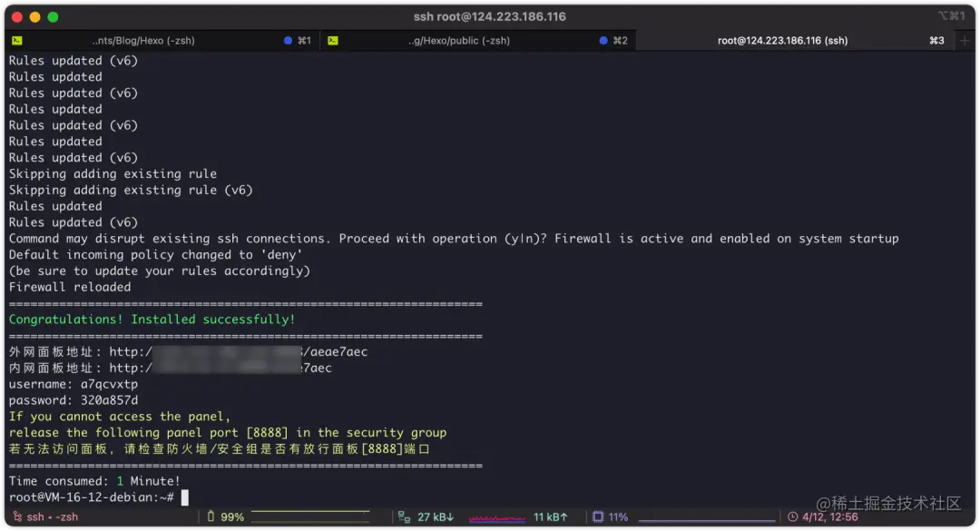
Task: Select the root@124.223.186.116 (ssh) tab
Action: 796,41
